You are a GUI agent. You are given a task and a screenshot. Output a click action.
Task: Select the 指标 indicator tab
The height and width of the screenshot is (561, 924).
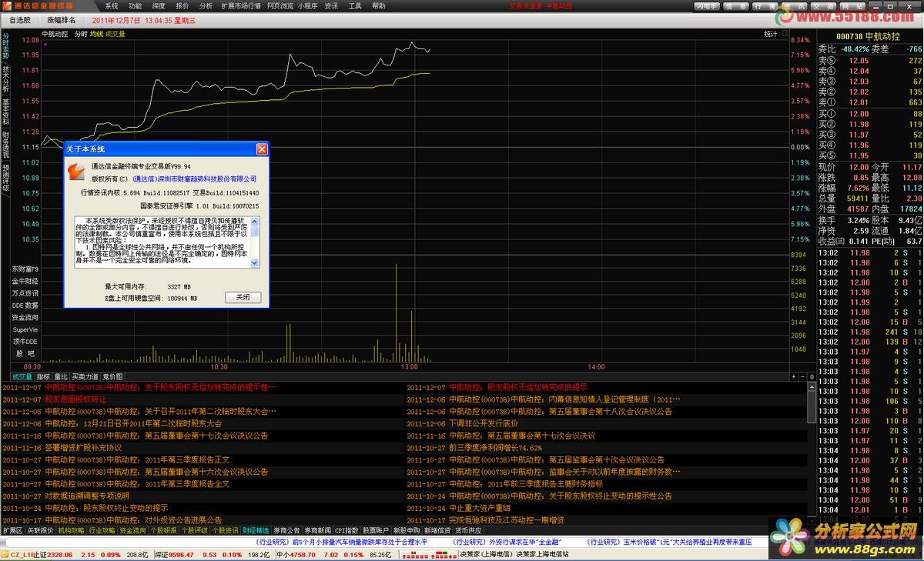coord(43,376)
